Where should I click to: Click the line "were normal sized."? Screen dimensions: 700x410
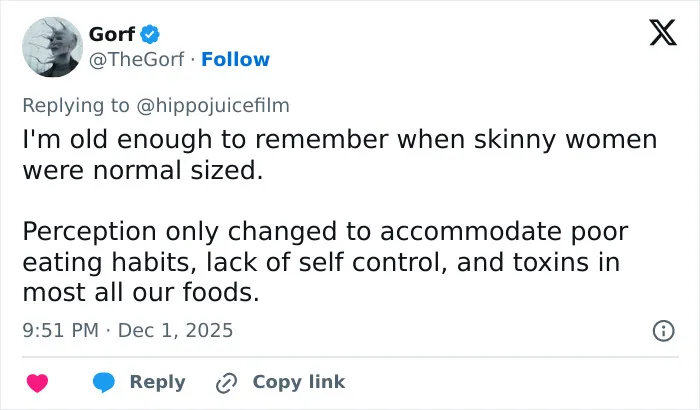click(143, 171)
